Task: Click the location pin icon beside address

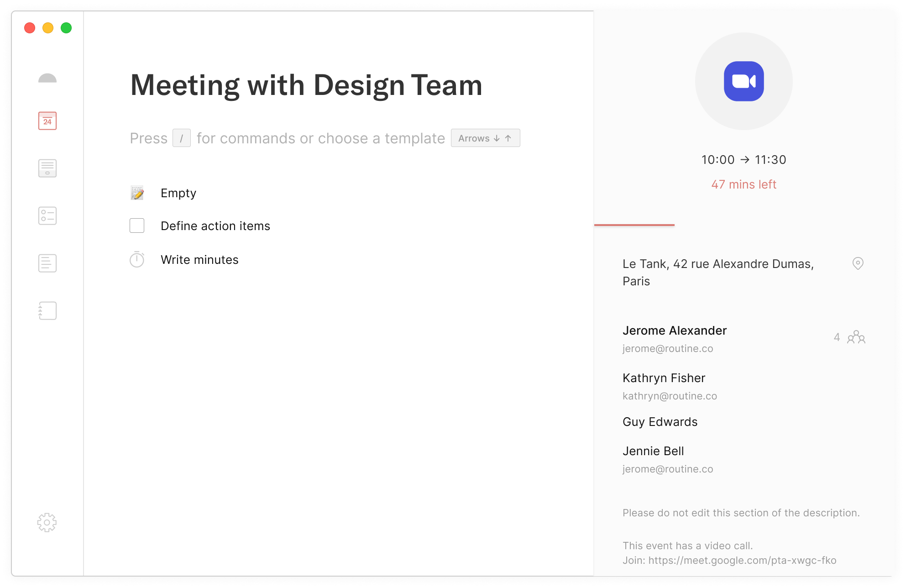Action: (x=858, y=263)
